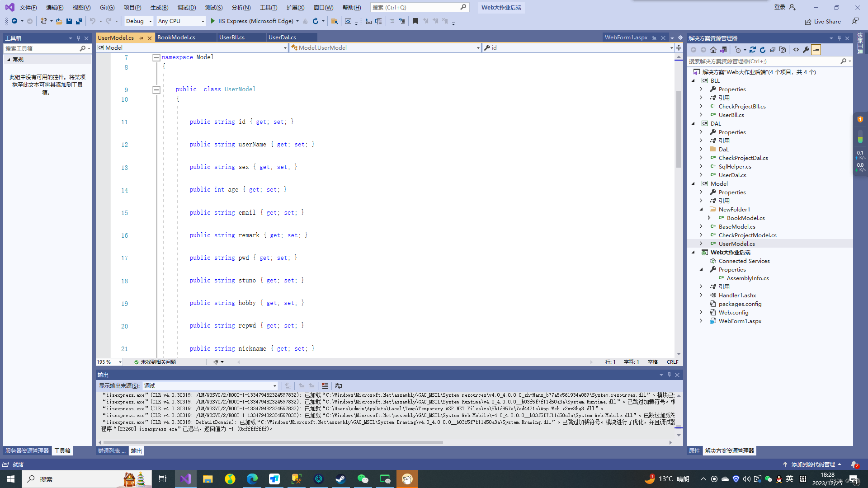868x488 pixels.
Task: Click 添加到源代码管理 in status bar
Action: (x=812, y=464)
